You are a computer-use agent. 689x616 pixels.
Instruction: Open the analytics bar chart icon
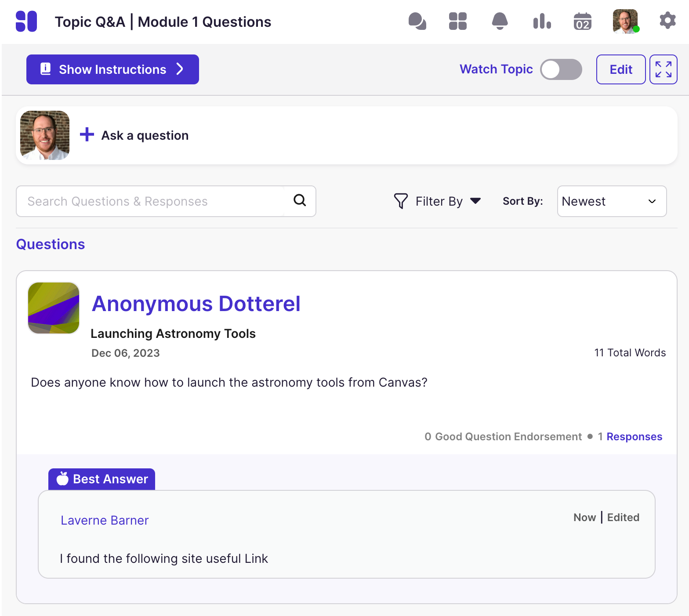click(x=542, y=21)
